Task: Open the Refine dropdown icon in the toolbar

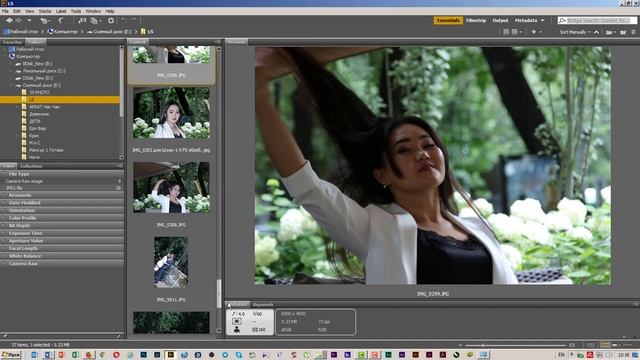Action: click(x=96, y=20)
